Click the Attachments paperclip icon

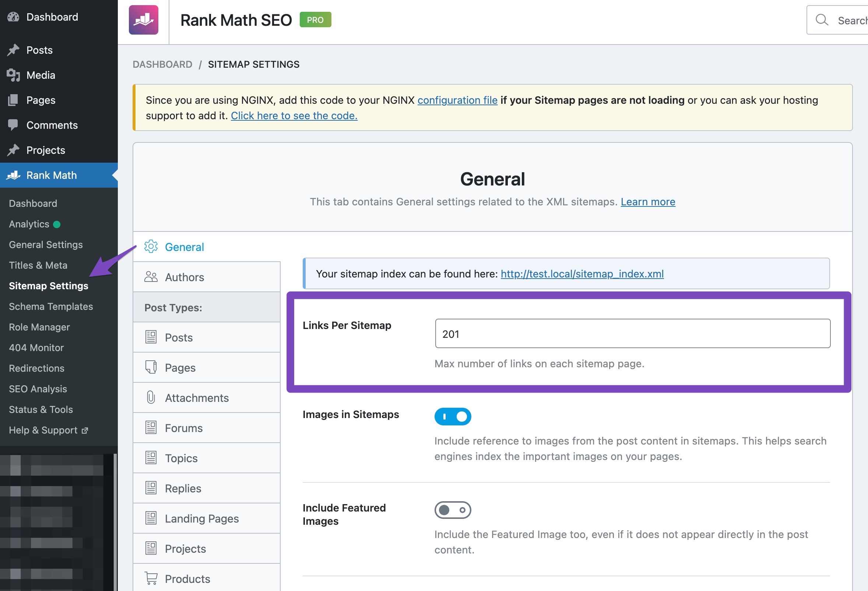click(151, 398)
